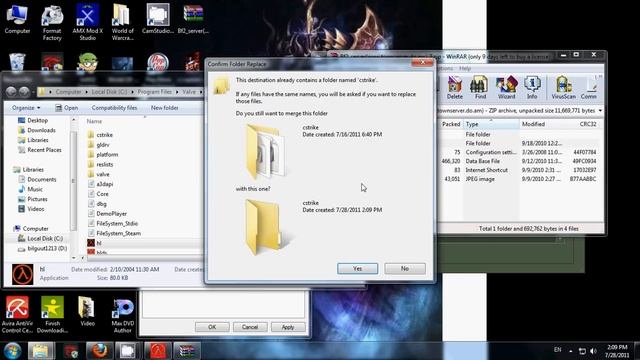640x360 pixels.
Task: Show archive Info in WinRAR toolbar
Action: 532,88
